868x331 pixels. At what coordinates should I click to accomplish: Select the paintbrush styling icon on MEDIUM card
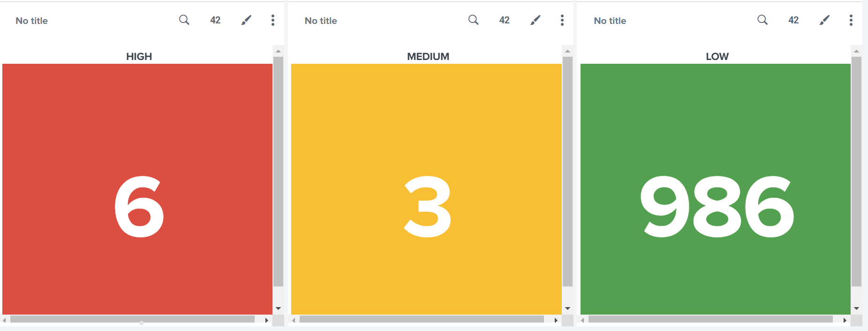pos(535,20)
